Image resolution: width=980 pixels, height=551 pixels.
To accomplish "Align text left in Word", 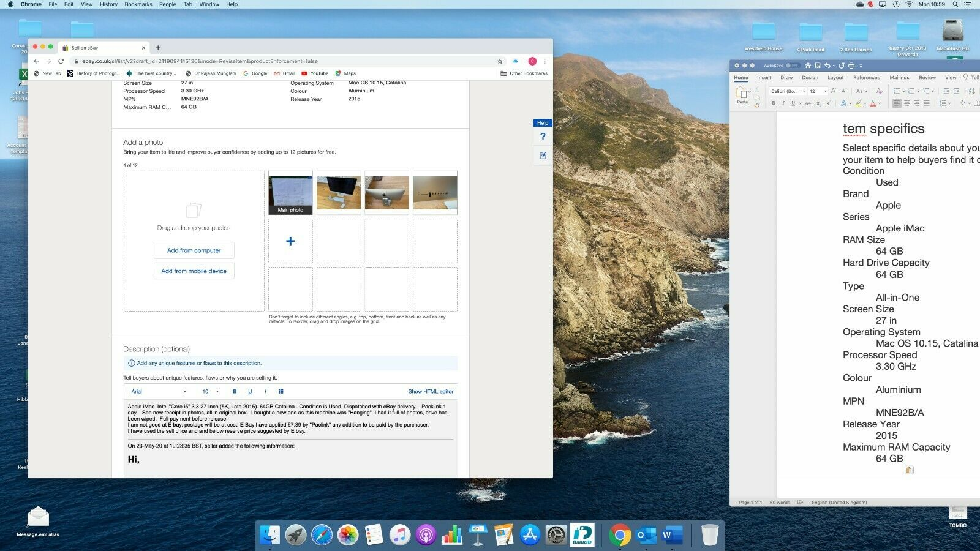I will click(897, 103).
